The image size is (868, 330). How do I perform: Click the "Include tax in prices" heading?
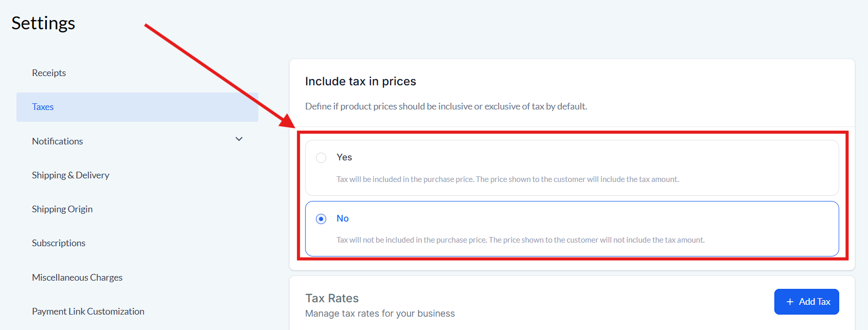360,81
